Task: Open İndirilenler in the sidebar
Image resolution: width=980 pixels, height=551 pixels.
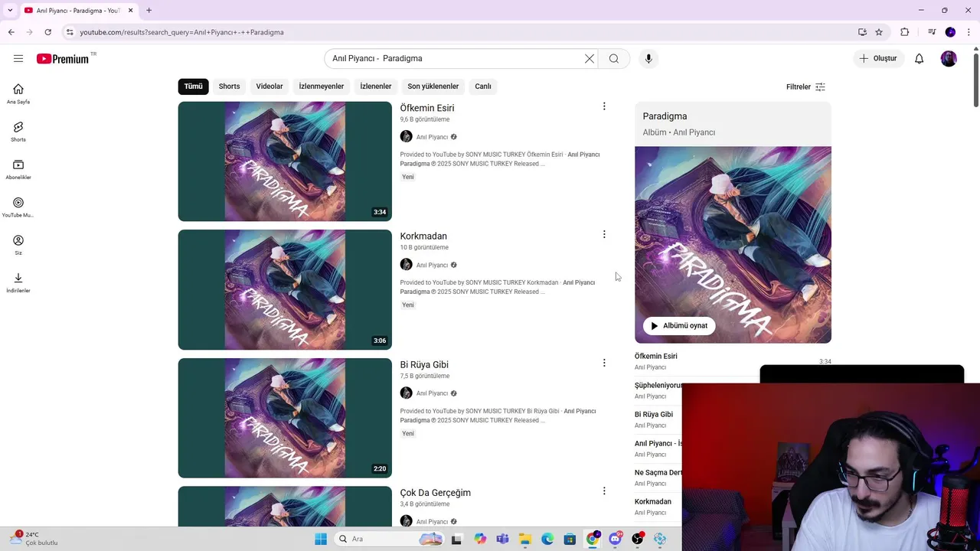Action: click(18, 282)
